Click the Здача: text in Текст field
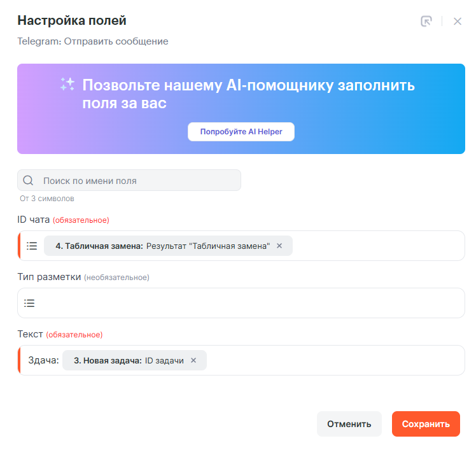This screenshot has width=476, height=450. pos(44,360)
